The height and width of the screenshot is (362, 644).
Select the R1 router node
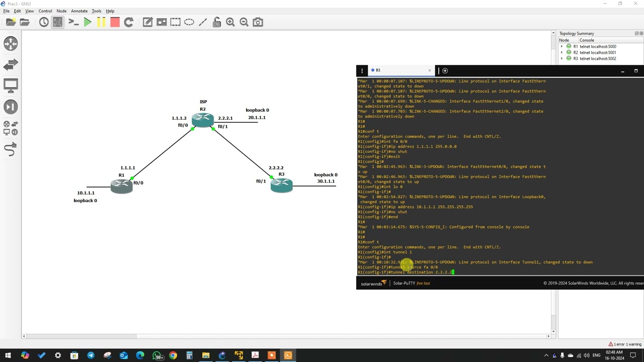(x=121, y=186)
